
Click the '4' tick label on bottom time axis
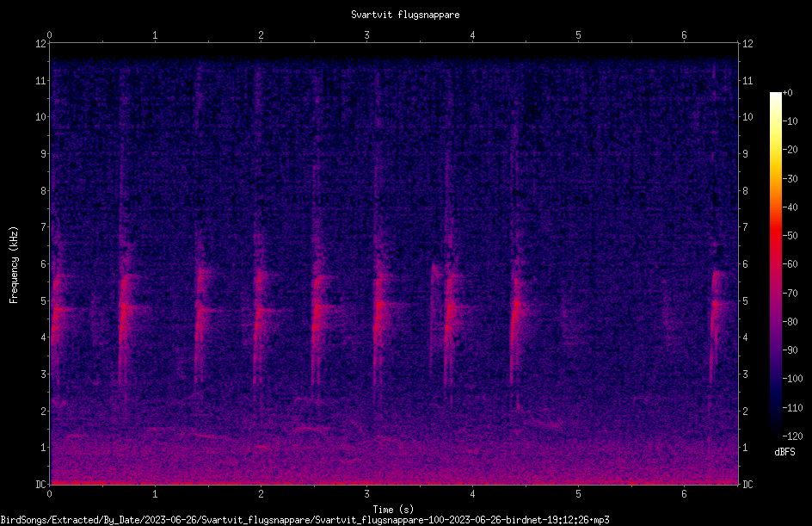click(472, 494)
